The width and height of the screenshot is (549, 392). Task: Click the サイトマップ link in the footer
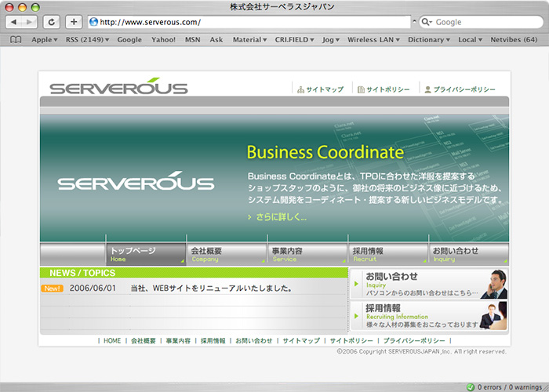click(301, 340)
